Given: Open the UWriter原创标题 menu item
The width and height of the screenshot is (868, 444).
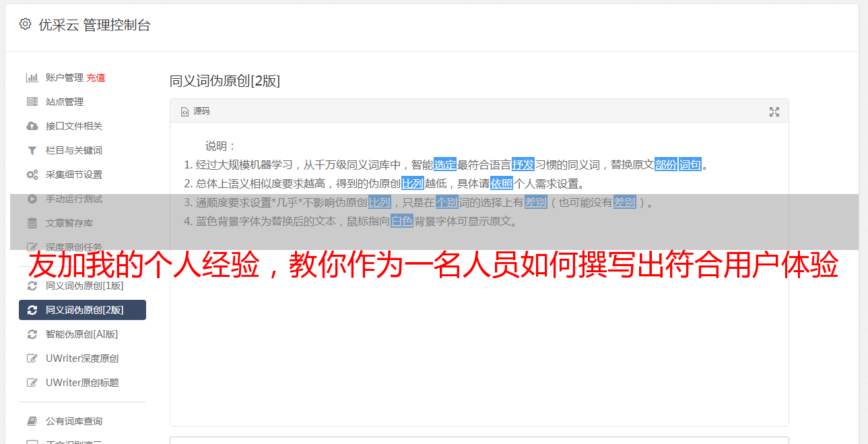Looking at the screenshot, I should pos(82,383).
